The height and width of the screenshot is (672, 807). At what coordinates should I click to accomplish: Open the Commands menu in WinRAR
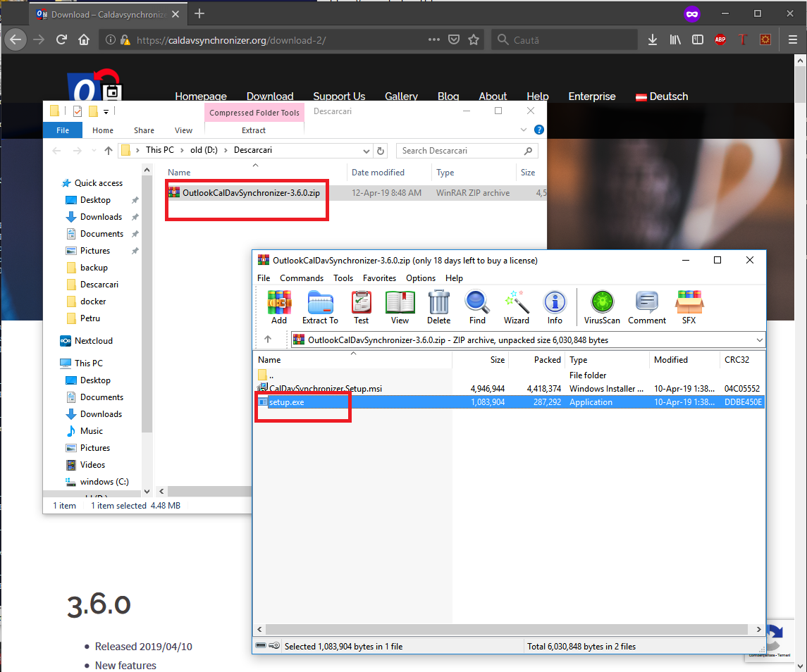coord(302,278)
